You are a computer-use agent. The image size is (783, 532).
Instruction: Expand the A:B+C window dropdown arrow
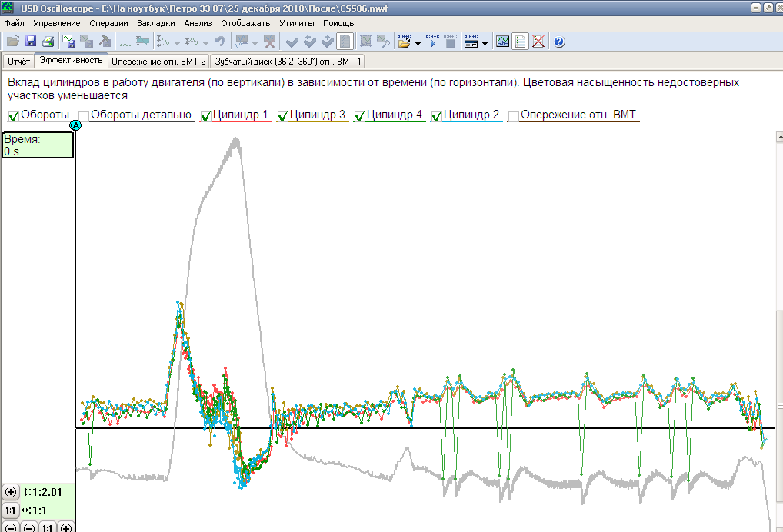point(485,42)
